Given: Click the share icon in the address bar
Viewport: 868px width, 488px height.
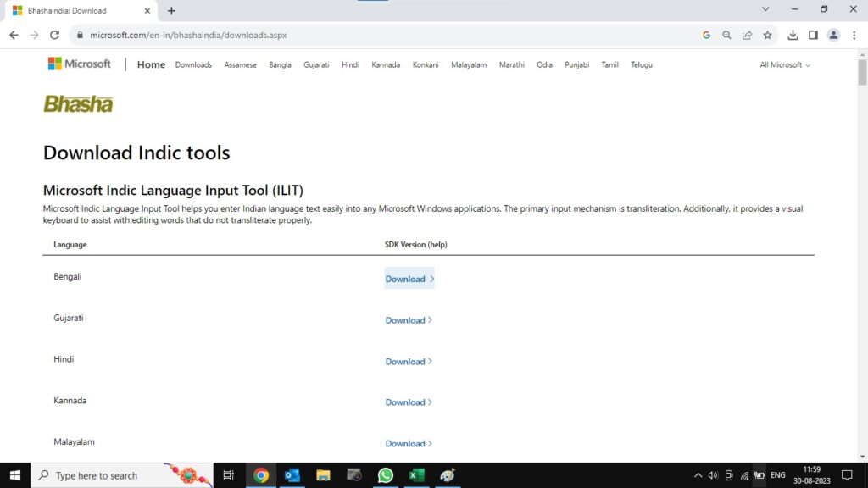Looking at the screenshot, I should tap(748, 36).
